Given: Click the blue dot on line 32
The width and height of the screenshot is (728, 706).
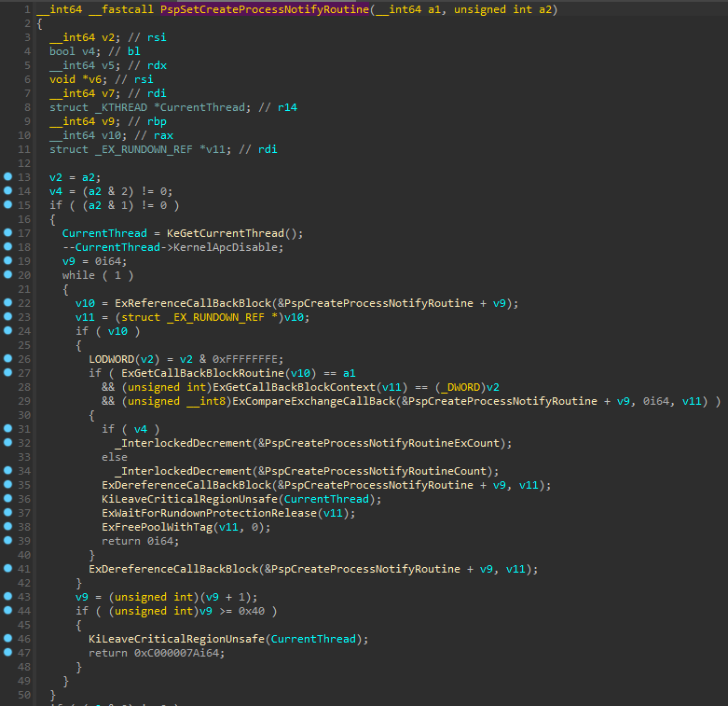Looking at the screenshot, I should click(x=7, y=442).
